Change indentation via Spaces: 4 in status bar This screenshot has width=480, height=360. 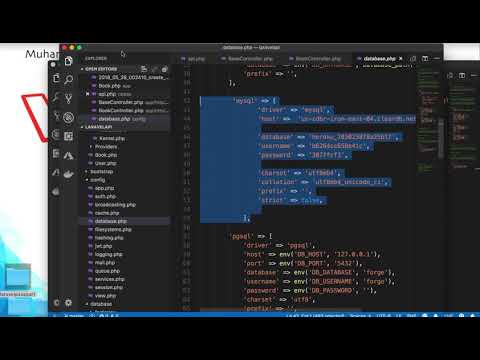(x=361, y=315)
